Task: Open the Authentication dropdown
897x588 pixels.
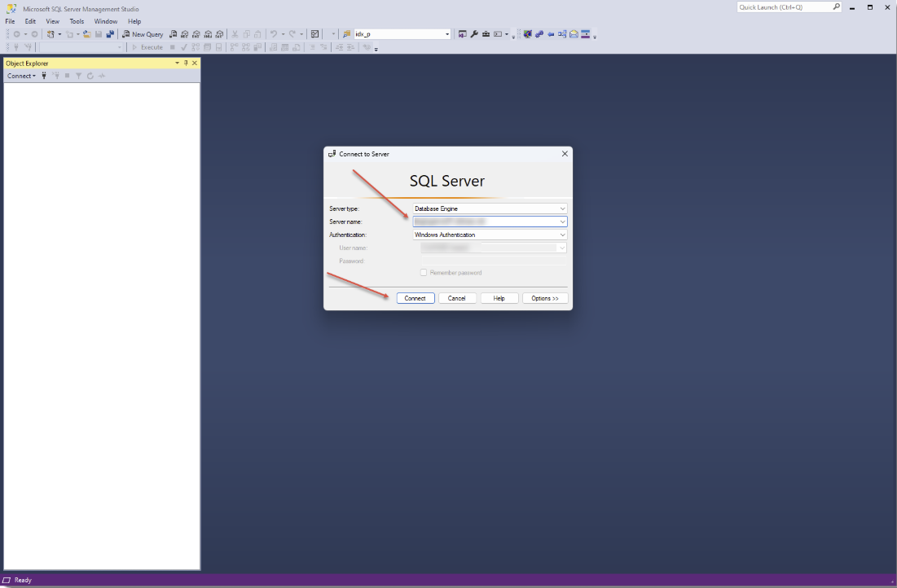Action: click(562, 235)
